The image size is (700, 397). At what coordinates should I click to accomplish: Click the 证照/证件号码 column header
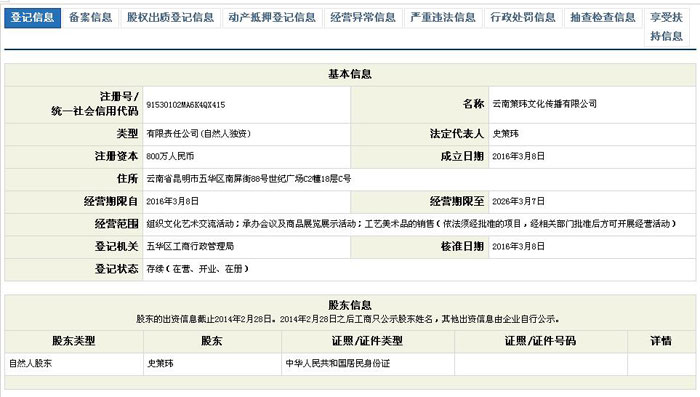[541, 341]
